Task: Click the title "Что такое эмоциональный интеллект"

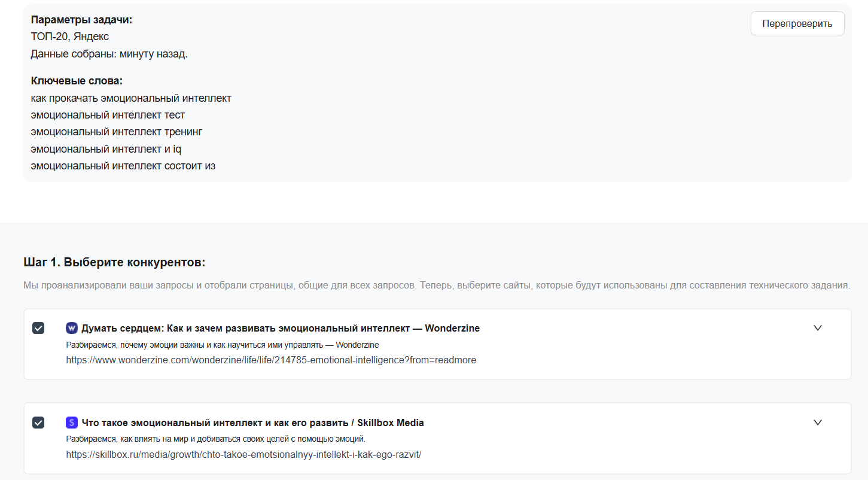Action: 252,423
